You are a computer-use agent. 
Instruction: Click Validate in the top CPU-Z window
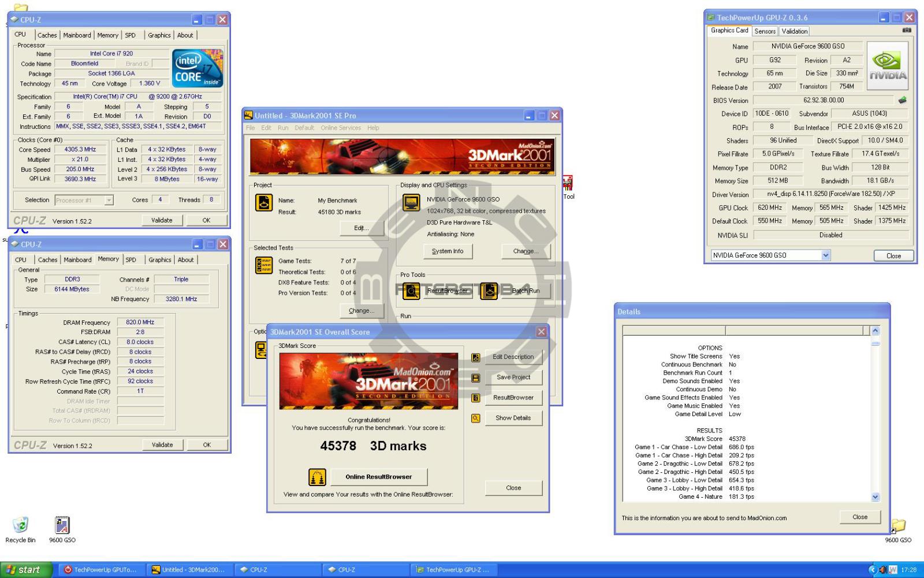(x=162, y=220)
